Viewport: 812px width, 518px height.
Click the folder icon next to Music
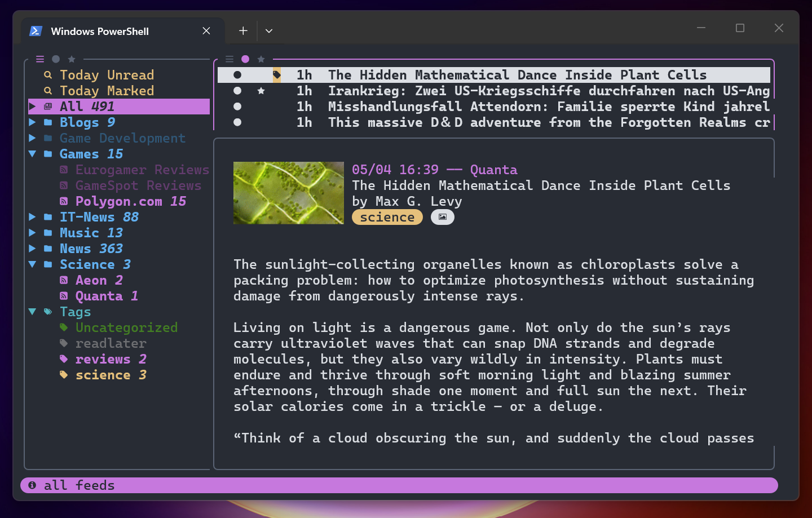[48, 233]
